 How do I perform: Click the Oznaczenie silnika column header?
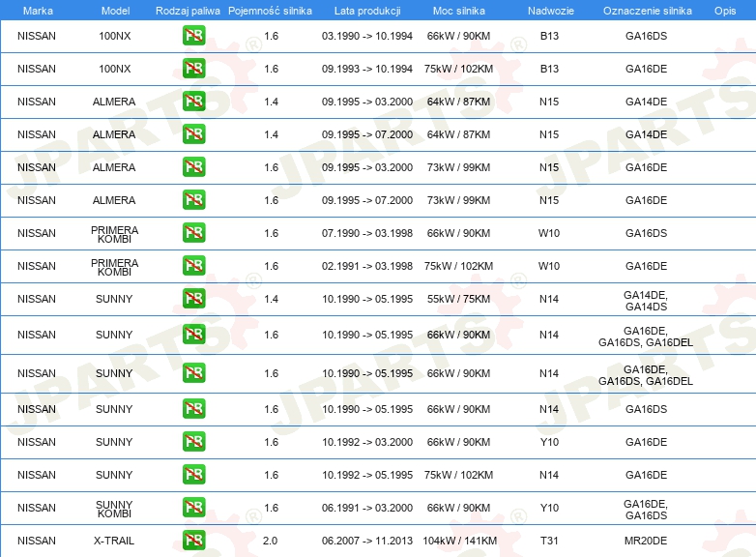(x=647, y=11)
